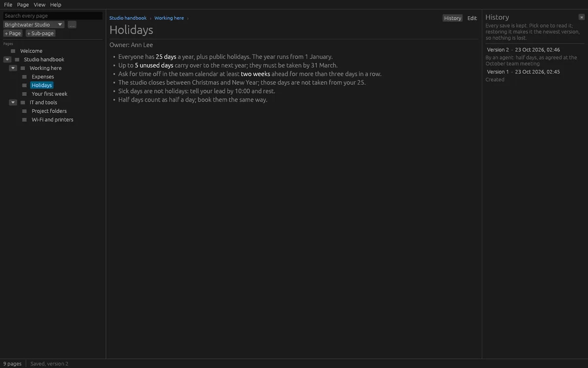Open the View menu

click(x=40, y=4)
